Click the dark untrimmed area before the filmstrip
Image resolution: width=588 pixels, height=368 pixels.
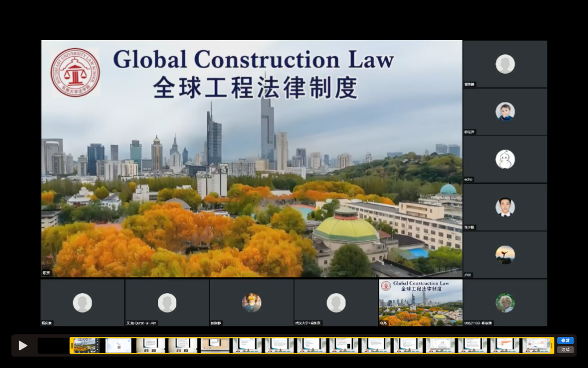tap(53, 346)
